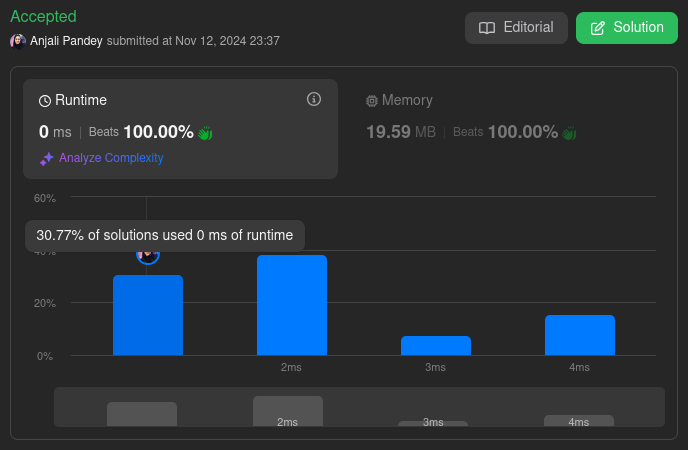The height and width of the screenshot is (450, 688).
Task: Select the blue bar above 4ms label
Action: click(580, 335)
